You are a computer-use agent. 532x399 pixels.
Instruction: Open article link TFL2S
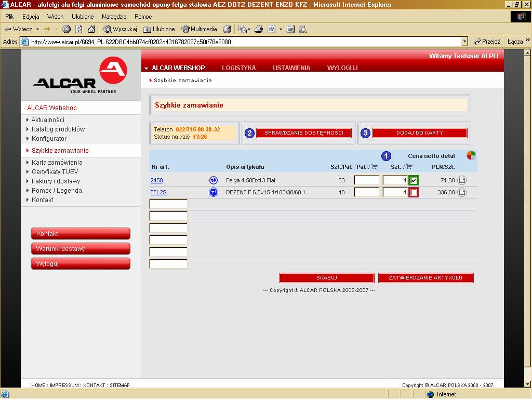click(158, 192)
